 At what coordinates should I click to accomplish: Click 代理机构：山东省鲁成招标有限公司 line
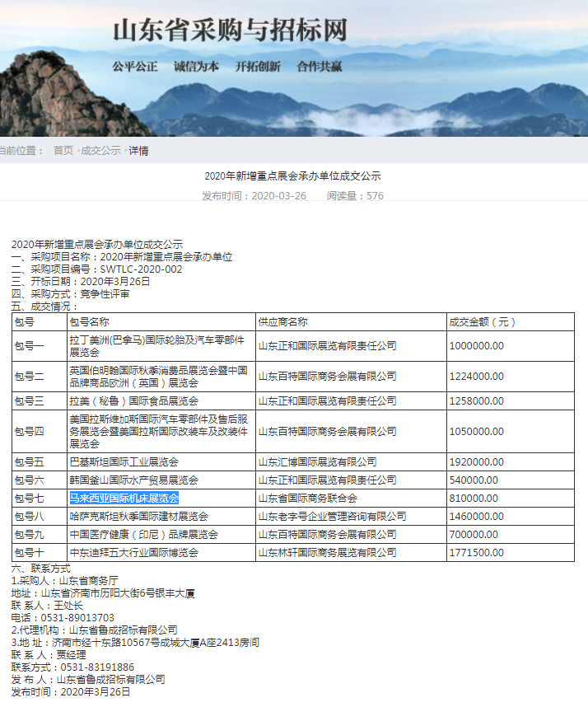tap(94, 630)
